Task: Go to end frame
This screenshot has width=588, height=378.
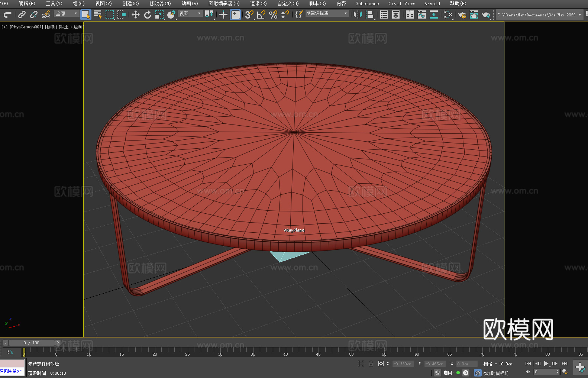Action: (565, 364)
